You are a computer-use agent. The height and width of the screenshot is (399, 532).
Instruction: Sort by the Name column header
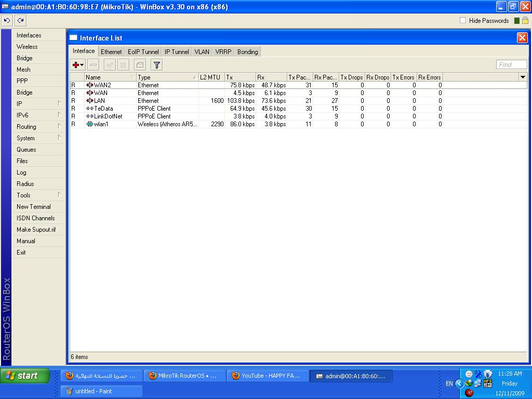click(x=110, y=77)
